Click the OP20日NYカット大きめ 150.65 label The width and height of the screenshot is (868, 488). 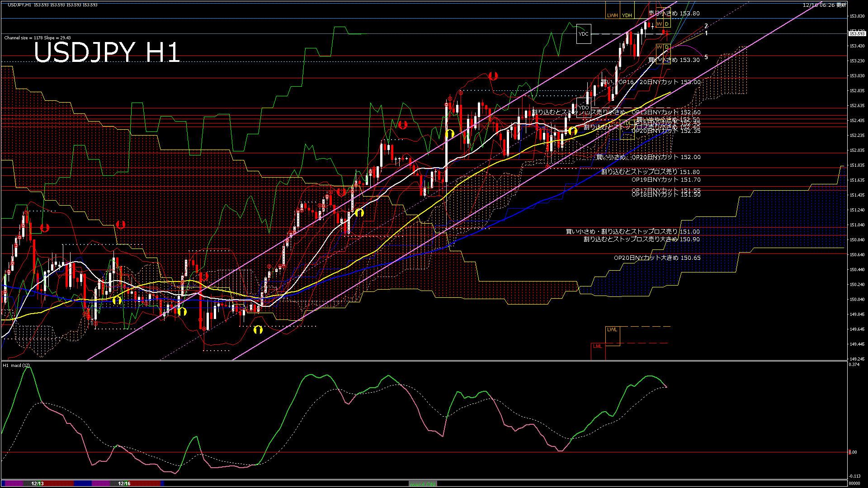(x=657, y=258)
